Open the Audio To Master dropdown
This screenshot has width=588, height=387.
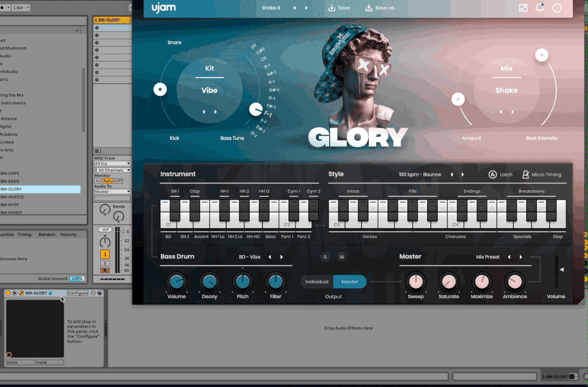(112, 192)
